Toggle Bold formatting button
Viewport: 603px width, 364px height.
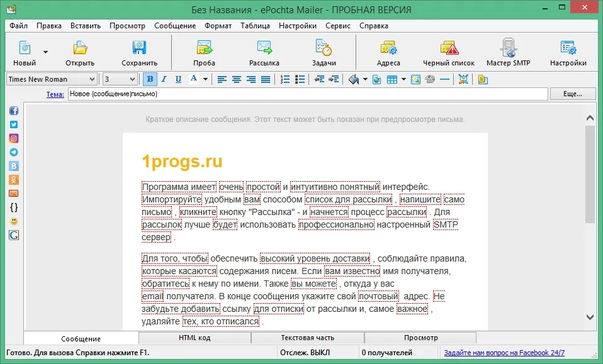(x=150, y=79)
